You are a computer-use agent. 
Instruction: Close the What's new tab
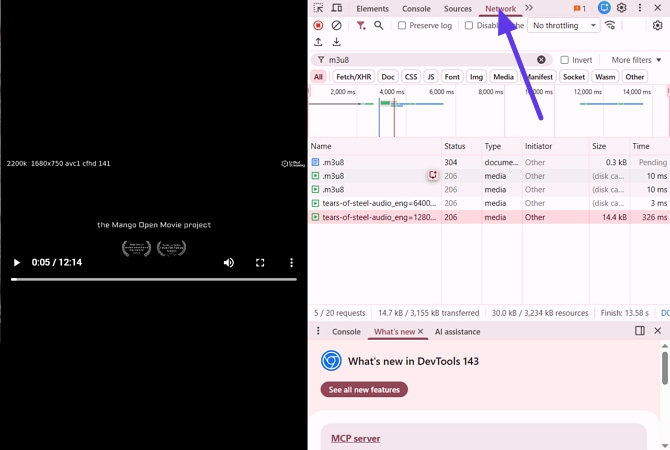[x=420, y=331]
